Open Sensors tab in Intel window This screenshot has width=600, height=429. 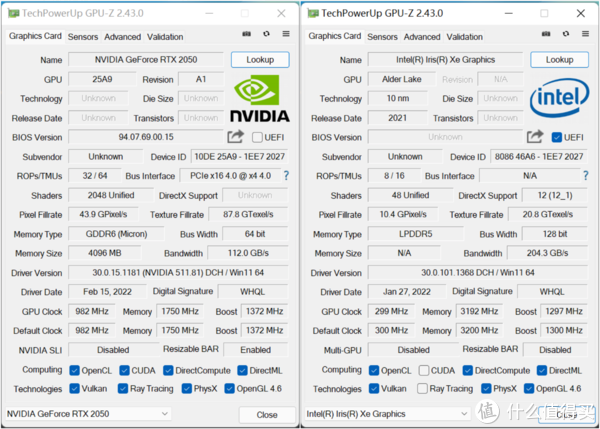tap(382, 37)
